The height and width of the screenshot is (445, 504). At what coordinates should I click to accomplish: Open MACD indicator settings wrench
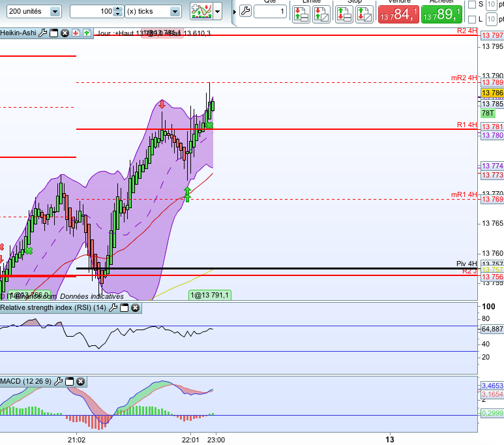point(58,381)
